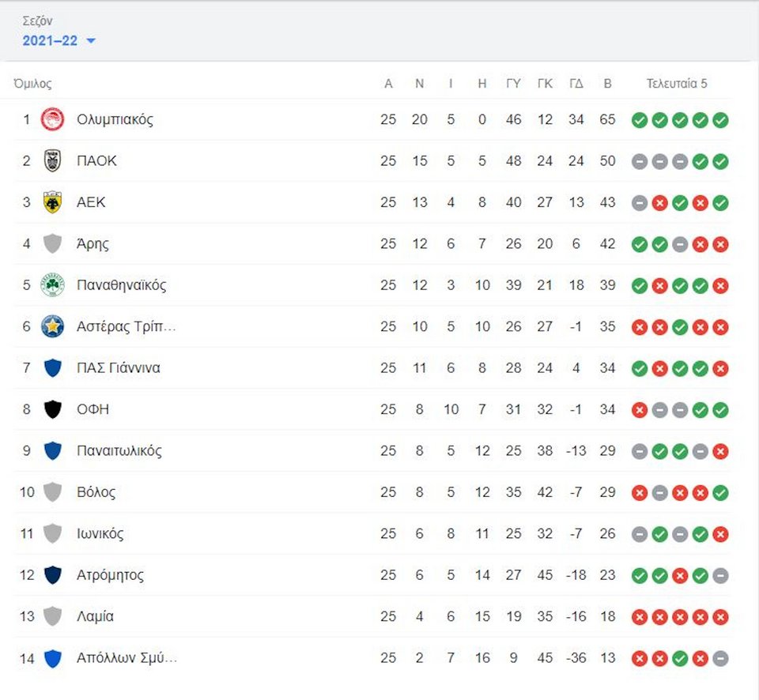The image size is (759, 700).
Task: Click Λαμία first red loss indicator
Action: pyautogui.click(x=640, y=617)
